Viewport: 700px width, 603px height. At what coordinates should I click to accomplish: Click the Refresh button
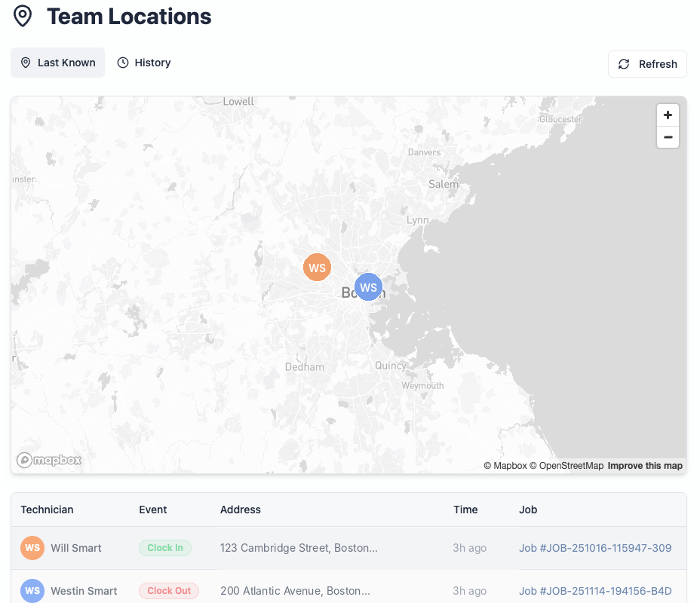pos(647,64)
